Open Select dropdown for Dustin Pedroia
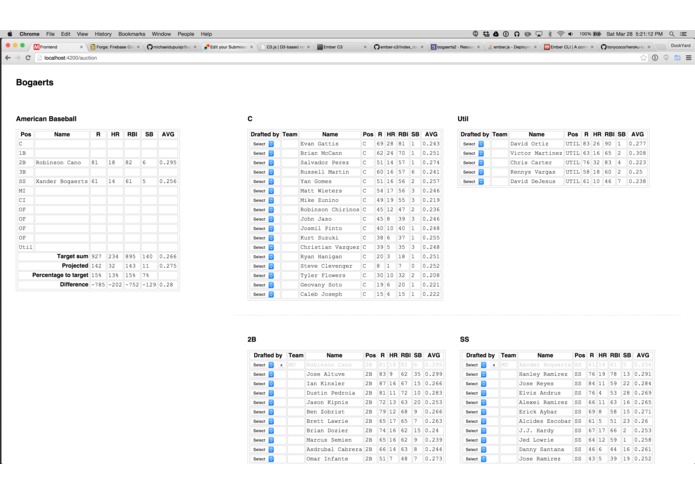This screenshot has width=695, height=494. pos(263,393)
